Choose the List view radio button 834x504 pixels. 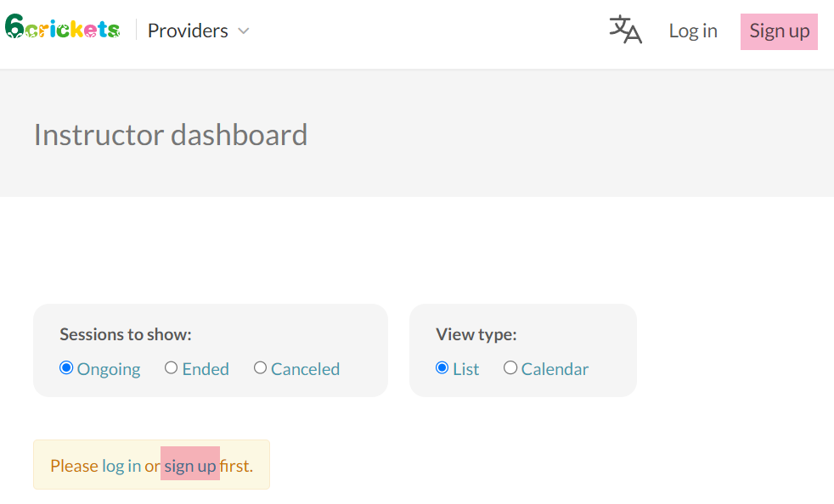442,367
